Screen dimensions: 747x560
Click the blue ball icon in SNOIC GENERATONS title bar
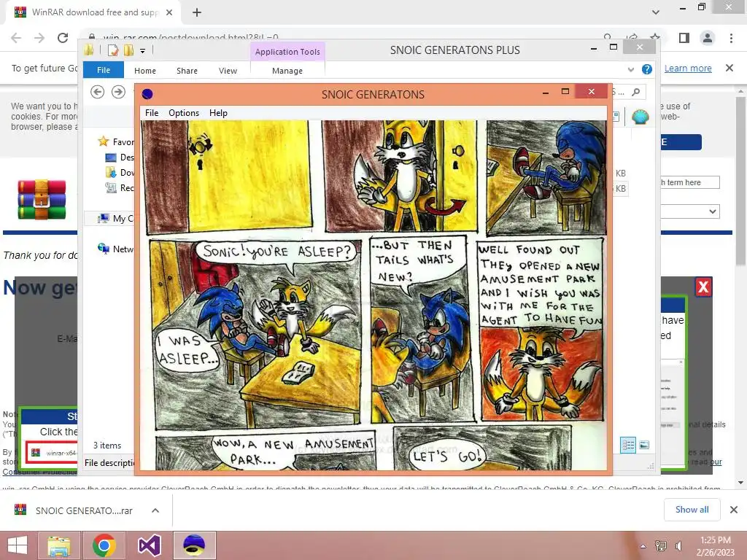coord(147,94)
